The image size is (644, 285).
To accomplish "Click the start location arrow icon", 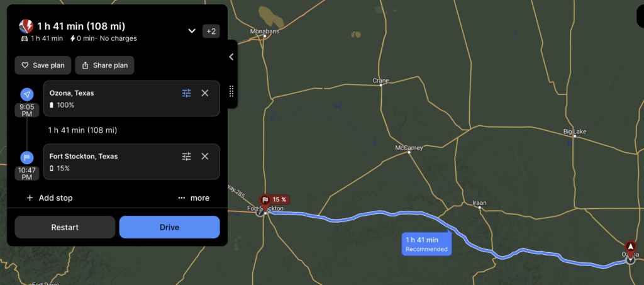I will 27,95.
